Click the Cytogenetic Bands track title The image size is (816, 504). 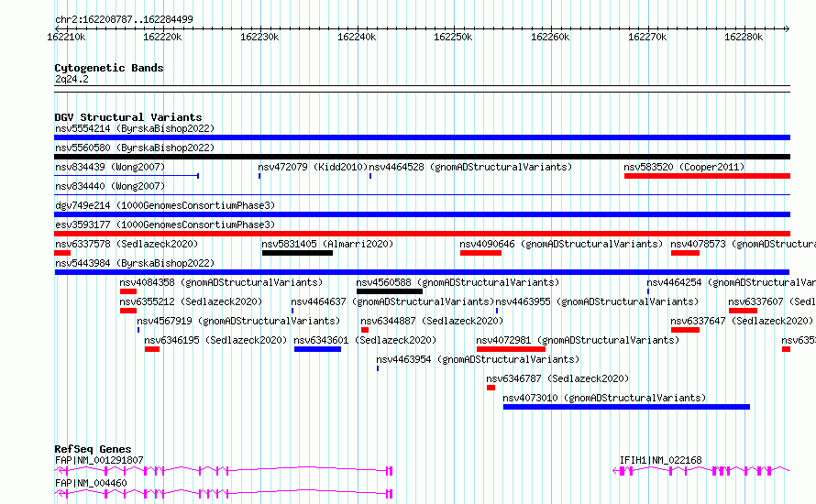pyautogui.click(x=109, y=68)
